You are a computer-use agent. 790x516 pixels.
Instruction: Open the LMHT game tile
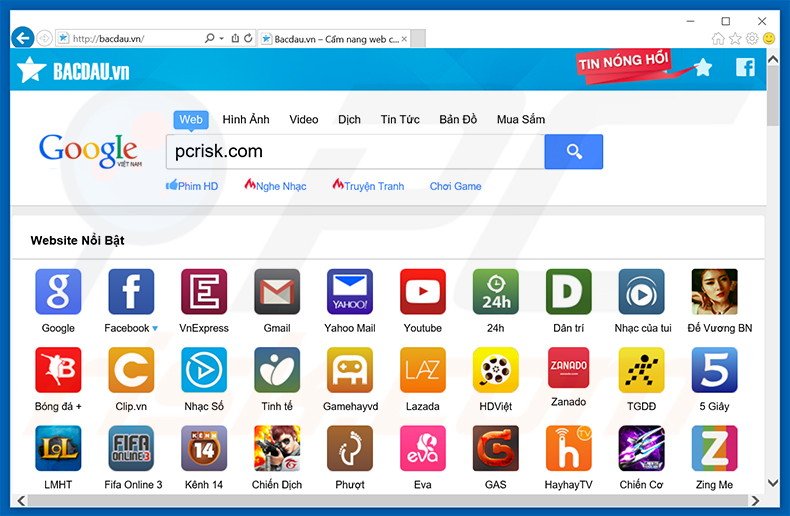pyautogui.click(x=58, y=448)
